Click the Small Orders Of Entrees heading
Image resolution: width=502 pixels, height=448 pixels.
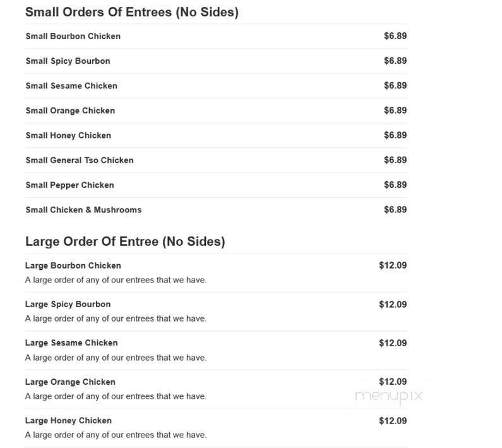131,12
